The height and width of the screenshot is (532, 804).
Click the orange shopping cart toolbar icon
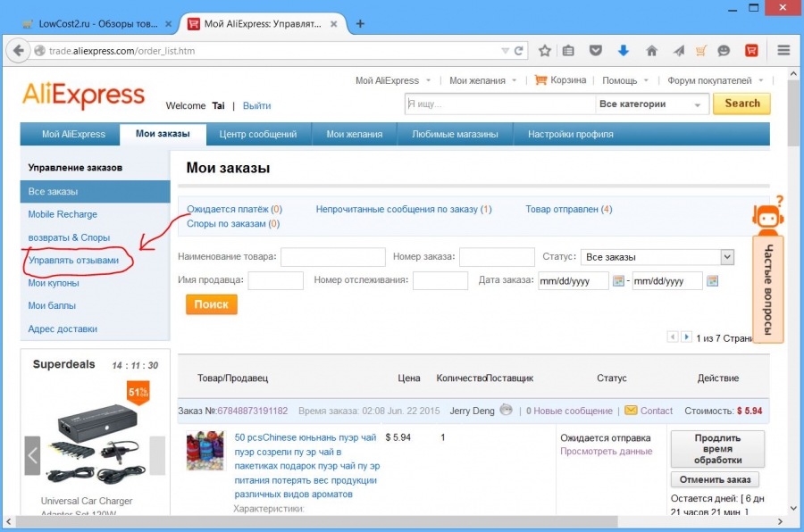click(701, 51)
